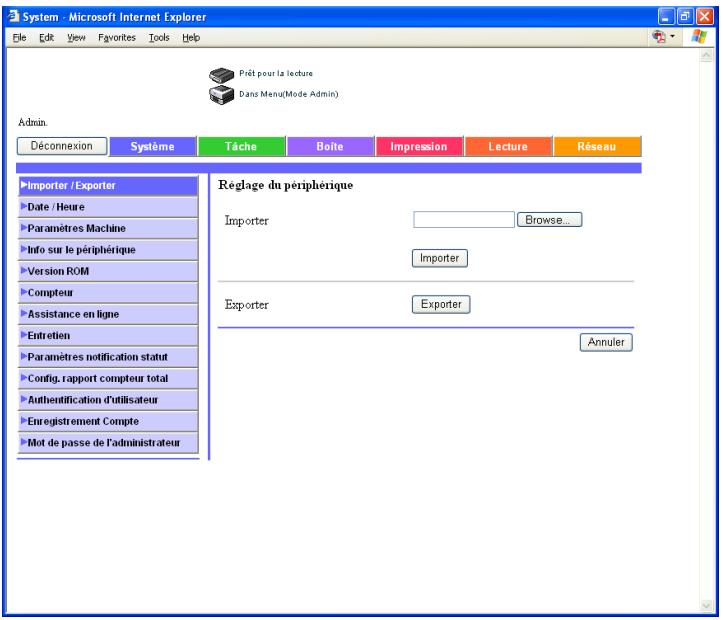Open Config. rapport compteur total

(108, 378)
